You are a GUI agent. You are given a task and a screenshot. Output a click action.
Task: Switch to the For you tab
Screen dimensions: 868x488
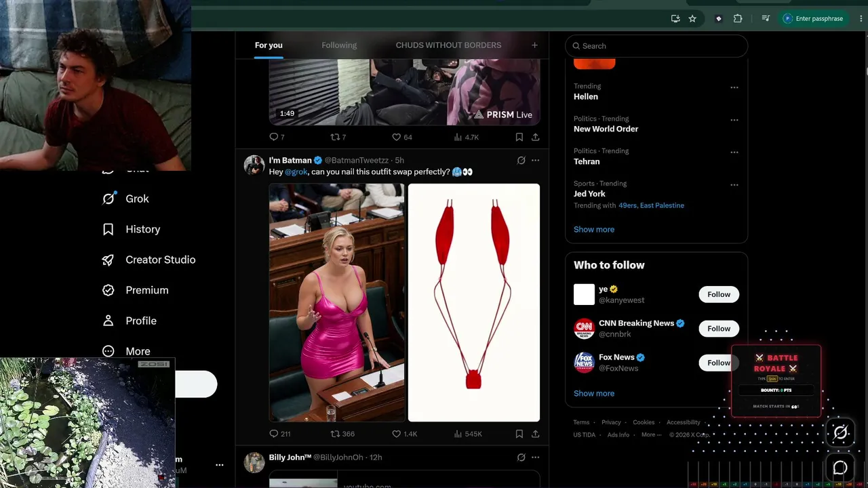[269, 45]
